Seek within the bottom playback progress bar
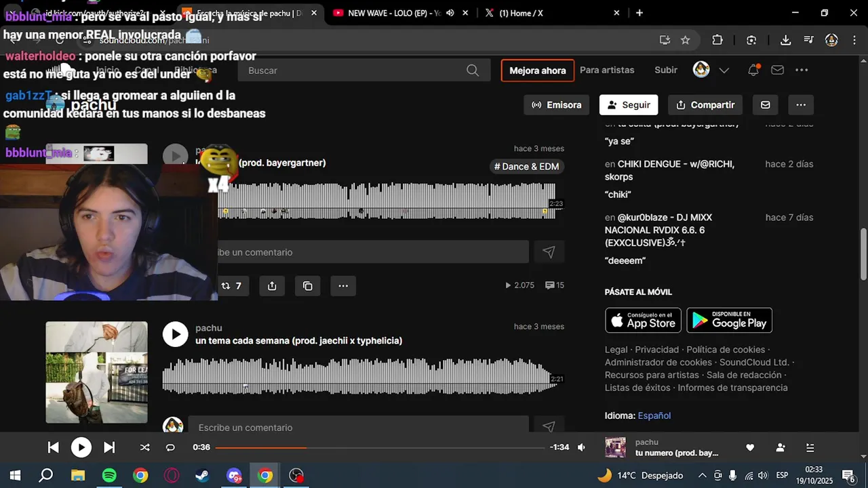868x488 pixels. click(x=380, y=447)
